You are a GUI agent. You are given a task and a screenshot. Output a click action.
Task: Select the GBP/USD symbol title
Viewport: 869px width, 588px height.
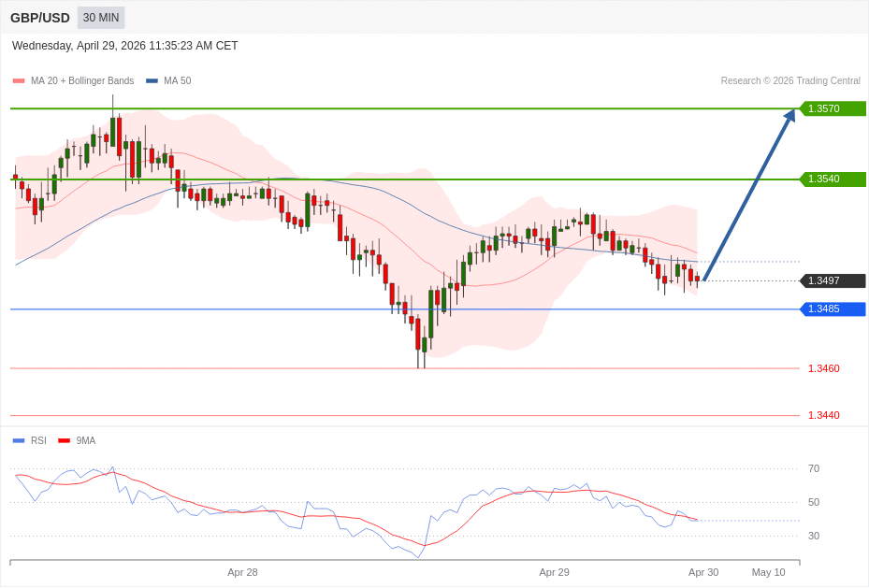pos(40,18)
